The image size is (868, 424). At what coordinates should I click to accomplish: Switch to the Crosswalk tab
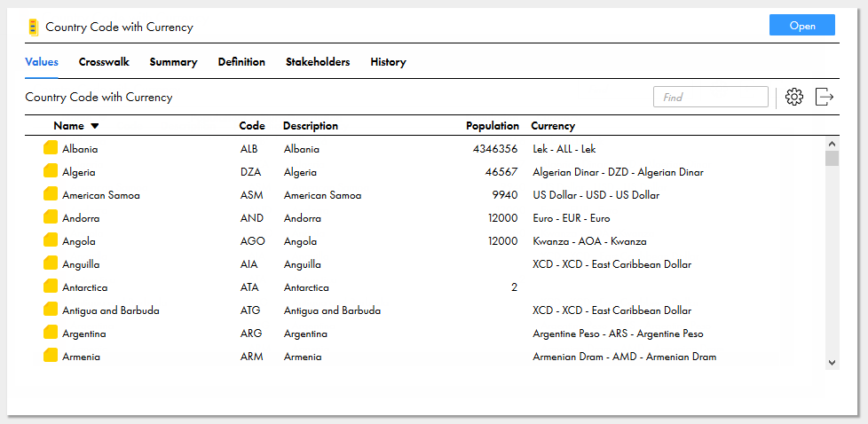[104, 62]
